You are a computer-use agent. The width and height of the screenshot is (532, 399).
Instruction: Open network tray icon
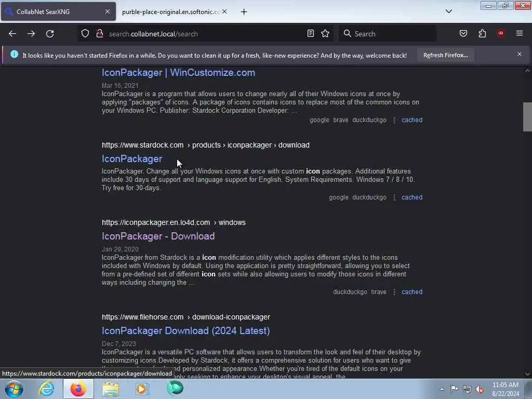[467, 390]
